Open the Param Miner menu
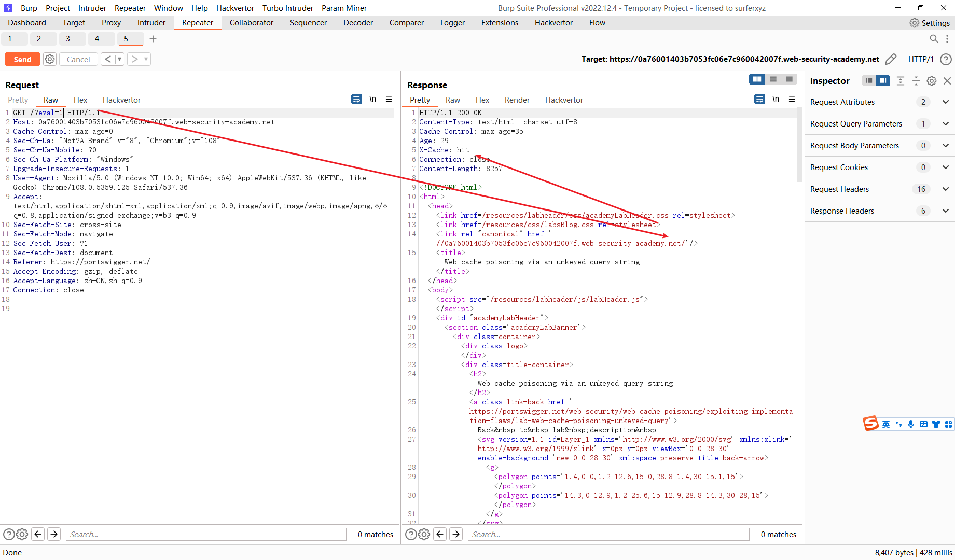955x560 pixels. [x=344, y=8]
